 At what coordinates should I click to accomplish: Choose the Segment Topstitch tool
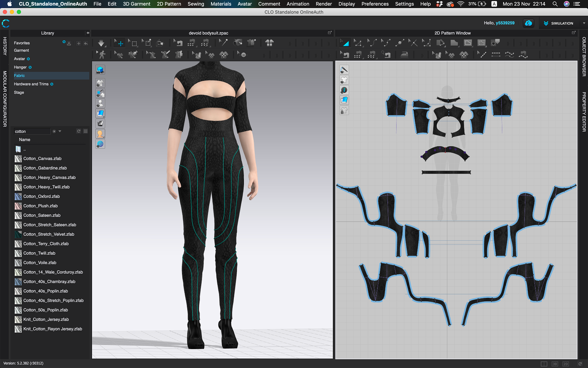(496, 55)
